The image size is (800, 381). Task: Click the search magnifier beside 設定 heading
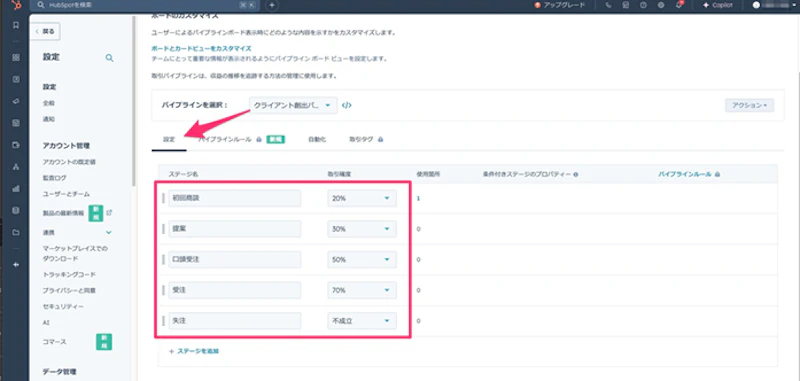[109, 58]
